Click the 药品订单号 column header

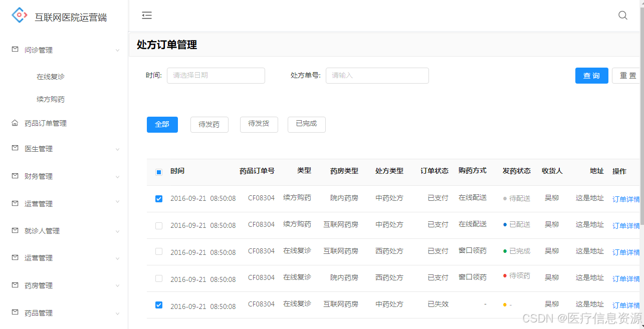(257, 171)
